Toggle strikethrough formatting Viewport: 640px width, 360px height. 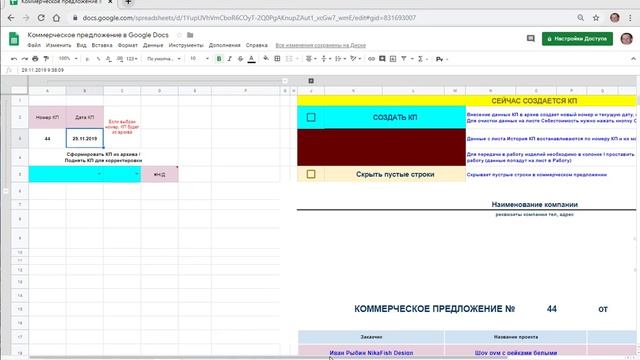240,59
